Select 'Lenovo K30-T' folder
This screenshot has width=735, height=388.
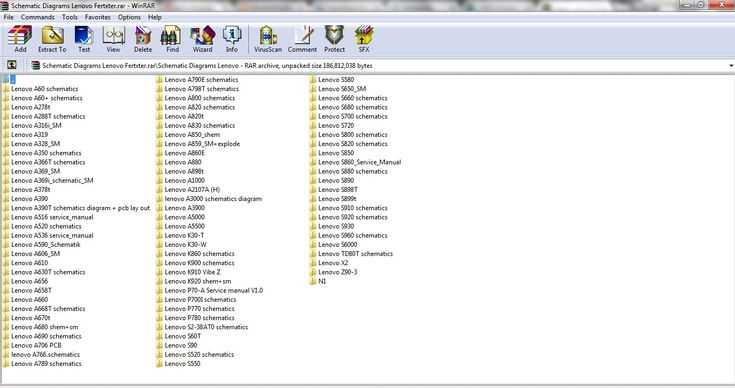click(x=180, y=235)
